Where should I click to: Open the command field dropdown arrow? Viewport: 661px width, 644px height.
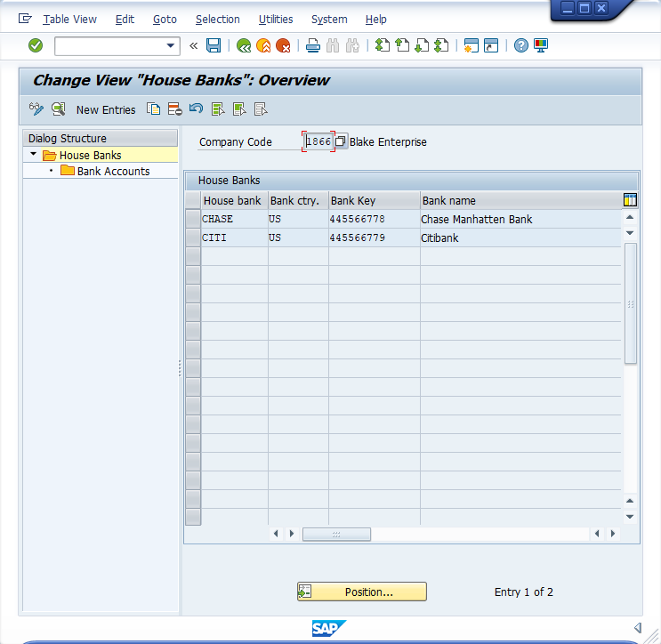(172, 45)
